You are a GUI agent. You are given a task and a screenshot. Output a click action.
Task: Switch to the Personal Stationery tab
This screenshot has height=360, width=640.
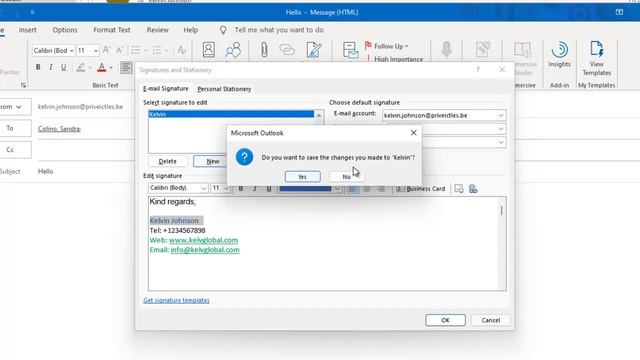[224, 89]
